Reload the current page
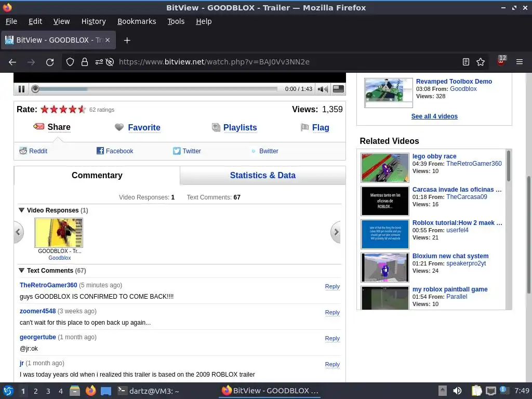The height and width of the screenshot is (399, 532). click(x=50, y=62)
